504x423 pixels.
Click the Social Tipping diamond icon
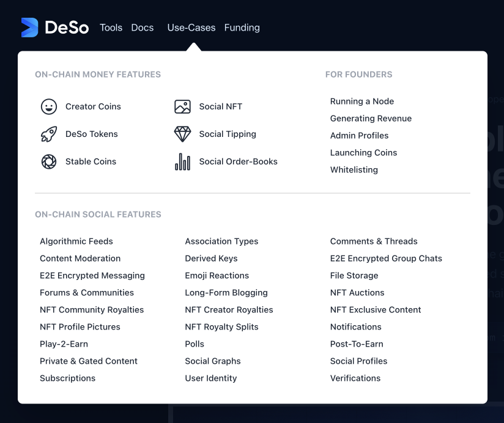tap(182, 134)
